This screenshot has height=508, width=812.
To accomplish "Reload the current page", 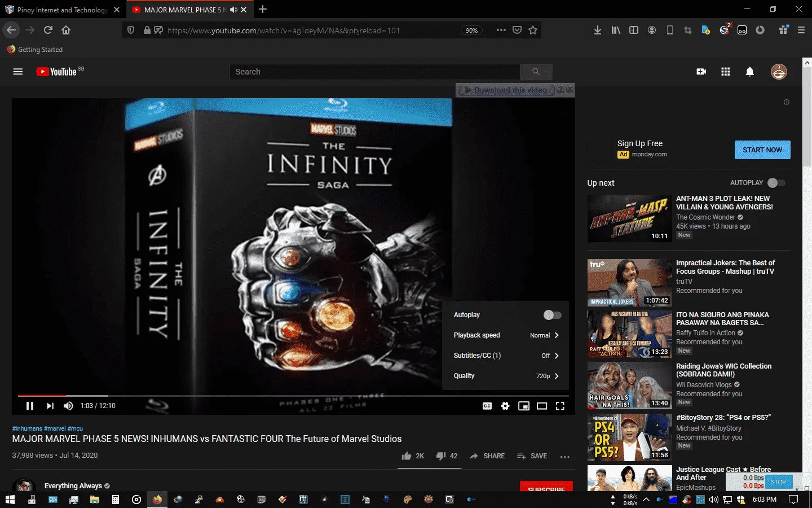I will pos(48,30).
